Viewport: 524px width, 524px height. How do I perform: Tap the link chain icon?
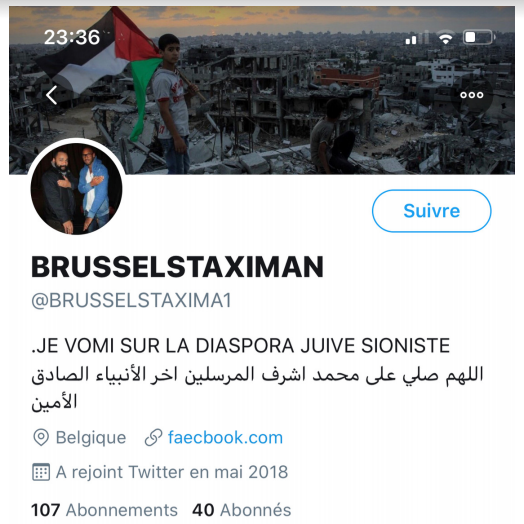[153, 438]
